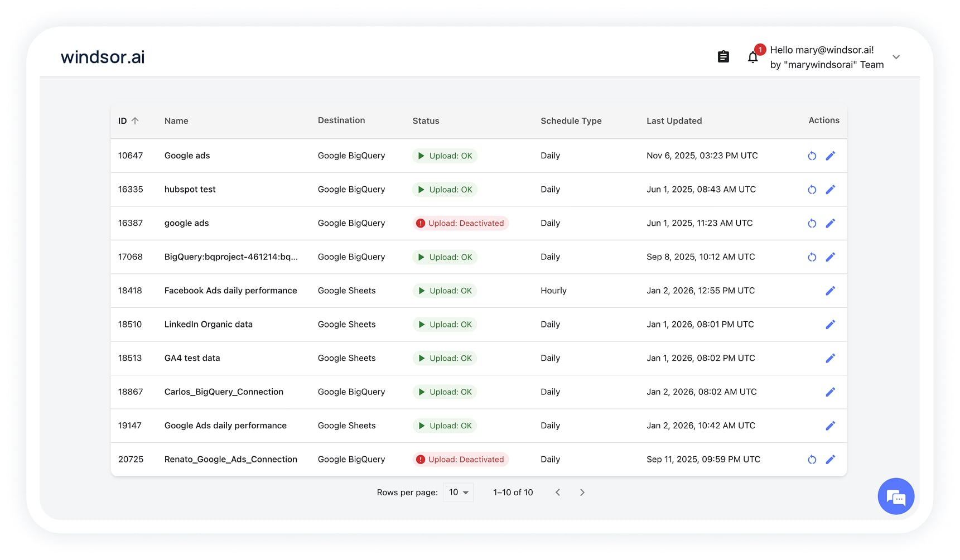Edit the Facebook Ads daily performance task
The width and height of the screenshot is (960, 560).
tap(830, 291)
